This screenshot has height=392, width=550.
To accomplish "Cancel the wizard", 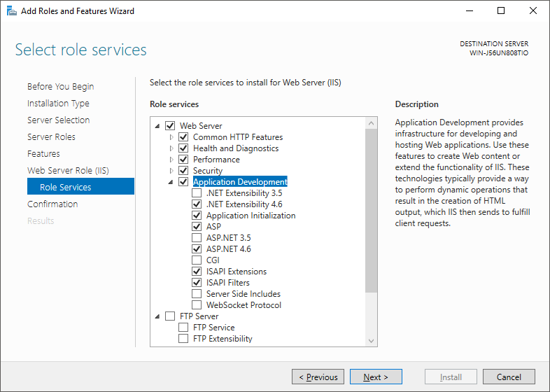I will click(x=509, y=377).
